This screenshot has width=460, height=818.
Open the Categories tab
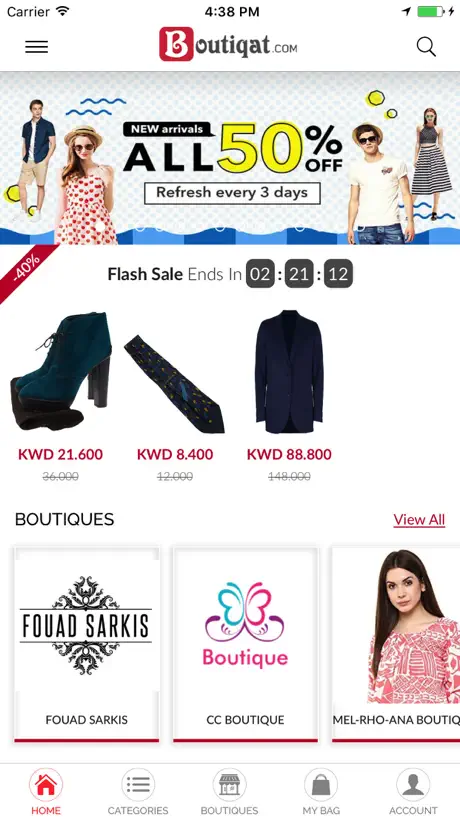coord(138,791)
